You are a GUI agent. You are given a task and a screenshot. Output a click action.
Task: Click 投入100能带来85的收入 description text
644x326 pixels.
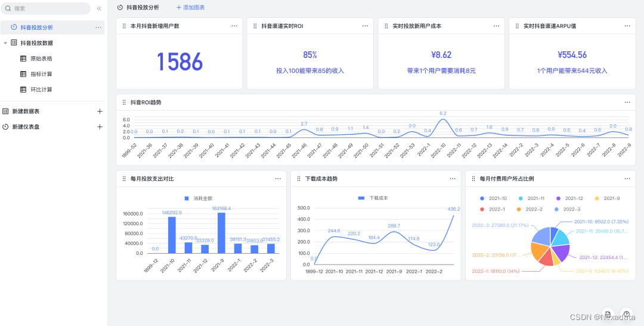click(310, 70)
